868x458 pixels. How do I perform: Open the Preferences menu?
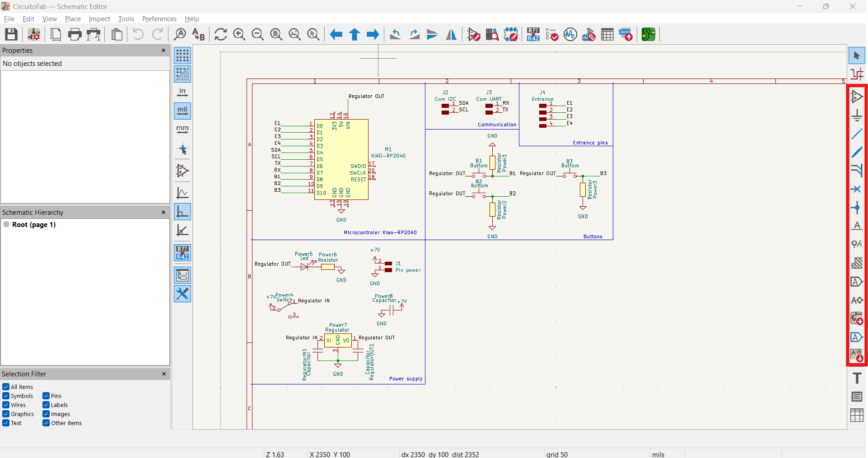159,19
